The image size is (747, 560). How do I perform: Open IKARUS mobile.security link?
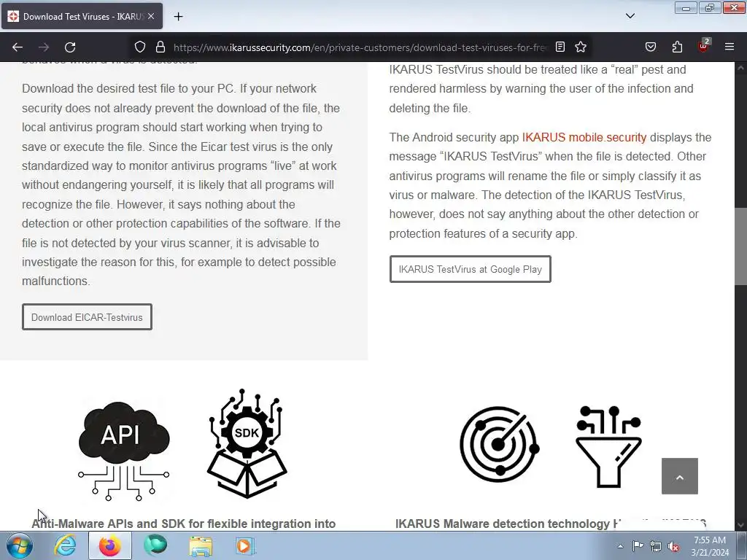[x=584, y=137]
